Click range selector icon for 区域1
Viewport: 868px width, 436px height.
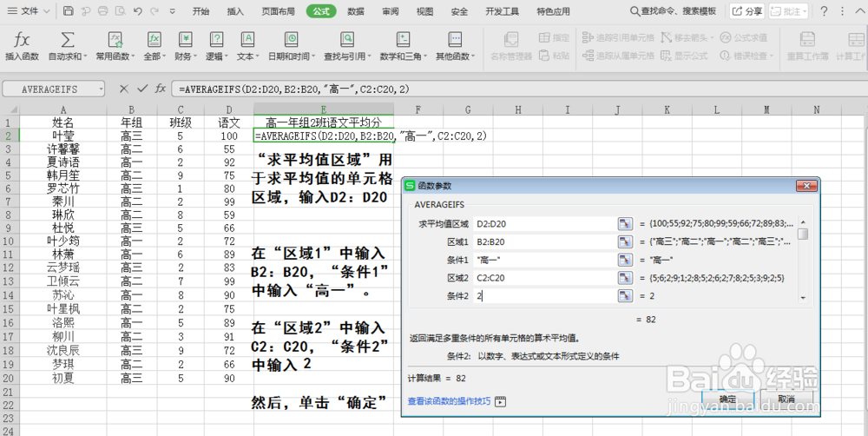pos(625,241)
